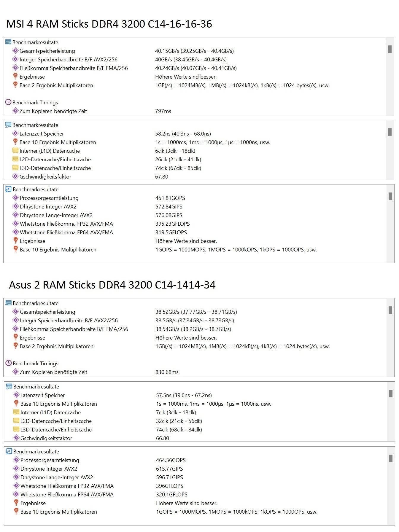Click the heading 'MSI 4 RAM Sticks DDR4 3200 C14-16-16-36'

pyautogui.click(x=109, y=24)
